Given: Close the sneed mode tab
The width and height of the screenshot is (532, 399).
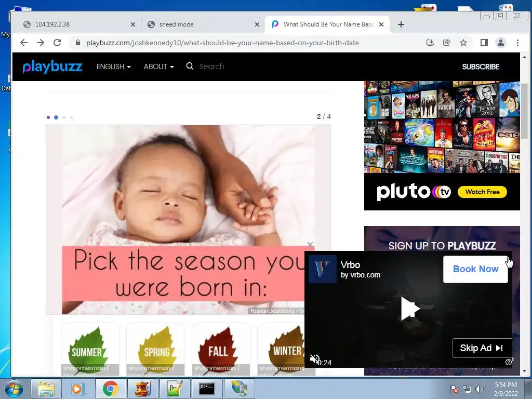Looking at the screenshot, I should click(x=257, y=24).
